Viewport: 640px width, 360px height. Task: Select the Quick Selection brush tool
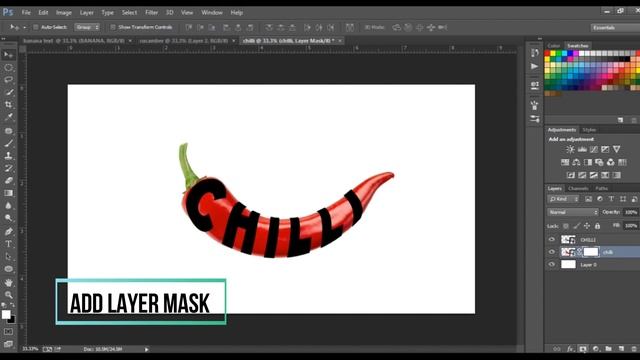click(8, 92)
